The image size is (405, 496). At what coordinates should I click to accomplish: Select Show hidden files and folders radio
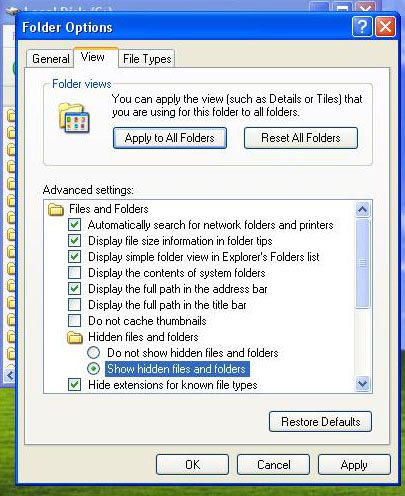pos(93,369)
